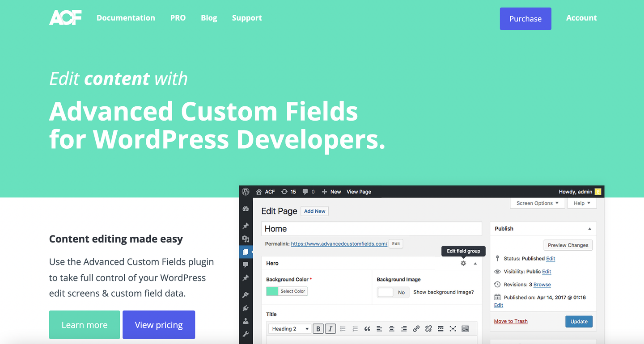Open comments bubble icon in the admin bar
This screenshot has width=644, height=344.
[x=305, y=192]
